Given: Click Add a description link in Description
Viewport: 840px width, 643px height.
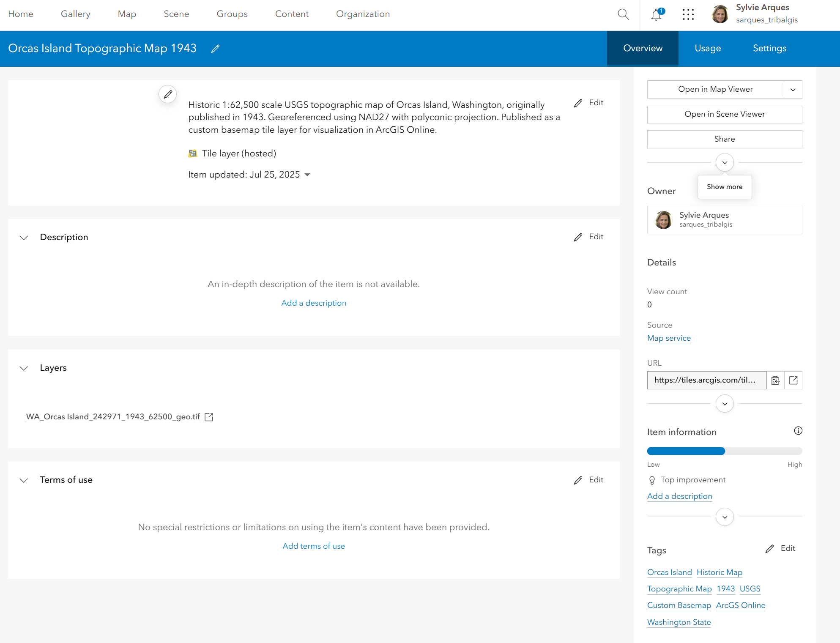Looking at the screenshot, I should click(314, 303).
